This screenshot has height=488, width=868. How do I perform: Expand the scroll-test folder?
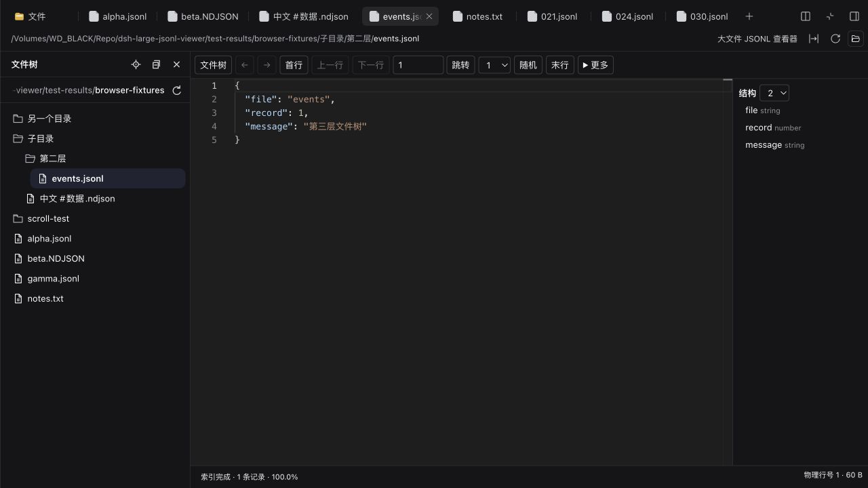pos(95,218)
